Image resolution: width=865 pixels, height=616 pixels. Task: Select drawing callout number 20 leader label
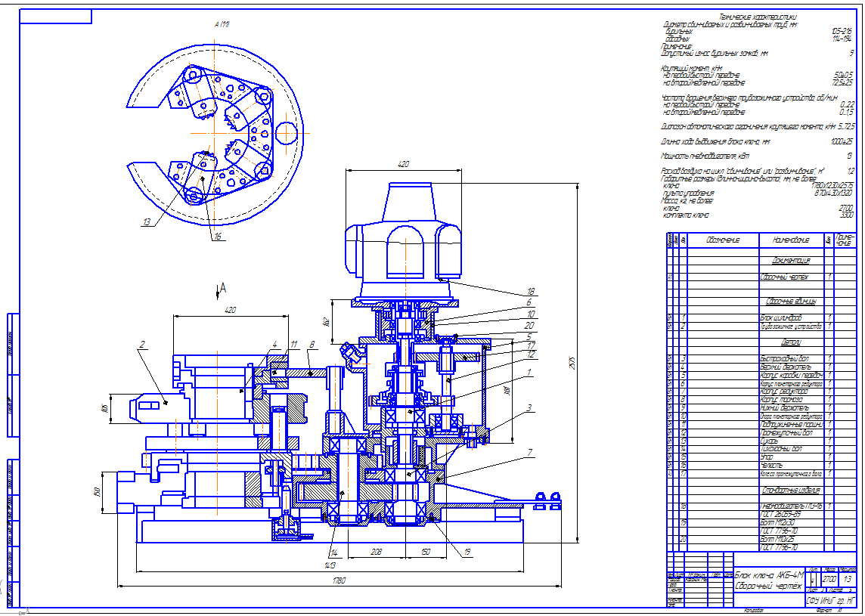[x=529, y=326]
